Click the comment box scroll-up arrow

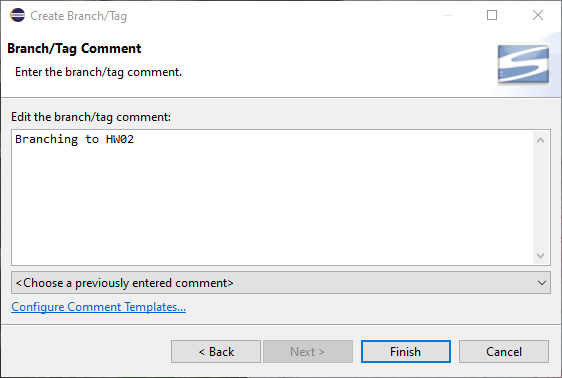(540, 140)
